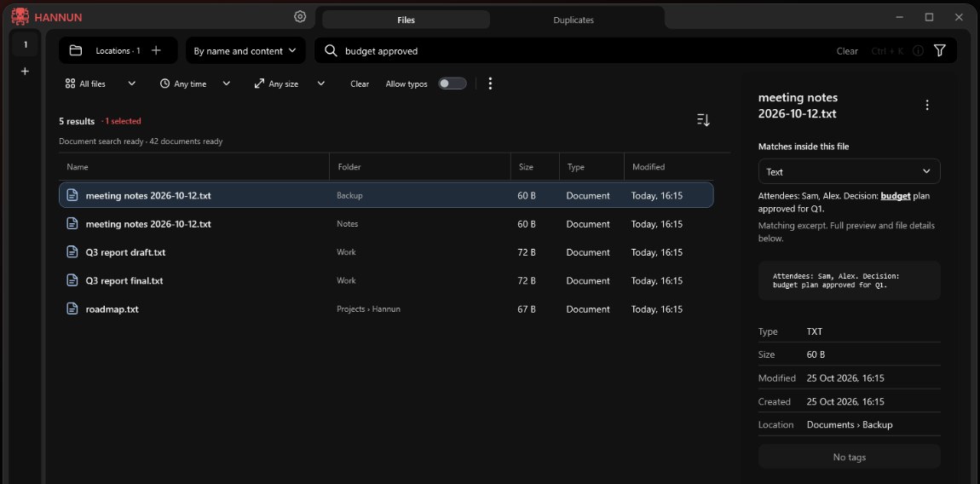Select the Q3 report final.txt row

(386, 280)
